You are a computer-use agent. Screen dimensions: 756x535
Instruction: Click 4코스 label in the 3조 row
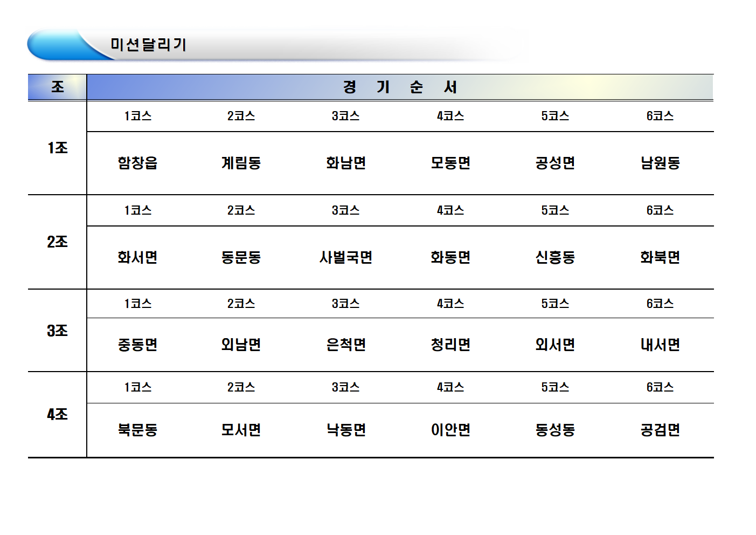(450, 304)
